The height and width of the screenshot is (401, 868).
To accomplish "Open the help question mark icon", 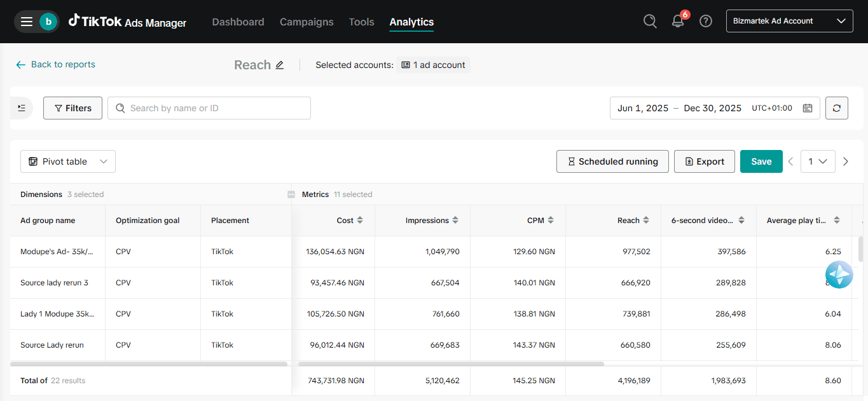I will [706, 21].
